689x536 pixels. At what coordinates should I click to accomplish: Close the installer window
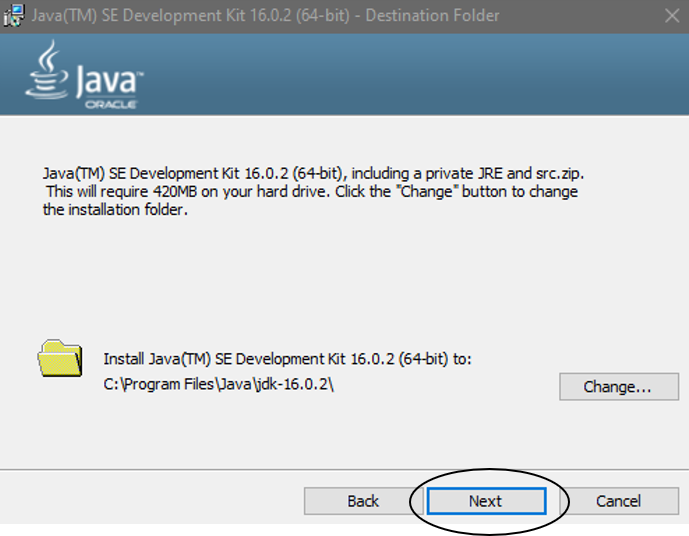(x=672, y=16)
